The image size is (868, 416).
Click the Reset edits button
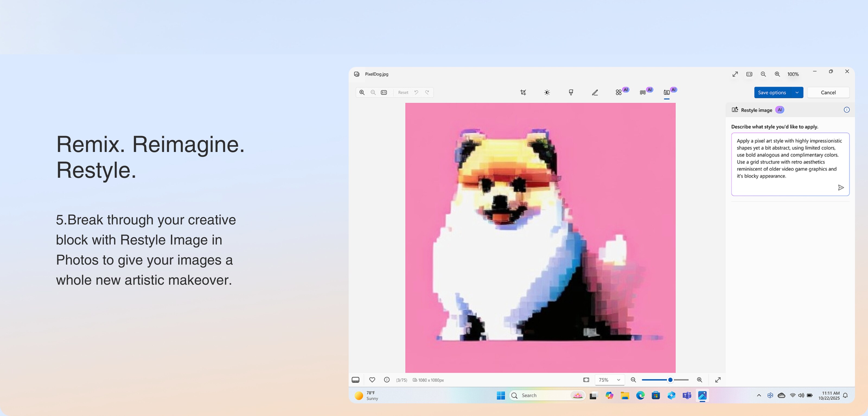(403, 92)
